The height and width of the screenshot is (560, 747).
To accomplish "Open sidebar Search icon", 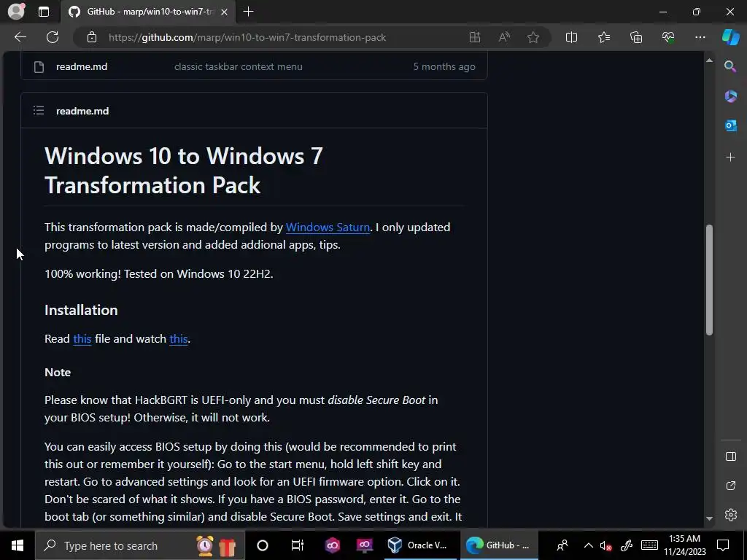I will pyautogui.click(x=730, y=66).
